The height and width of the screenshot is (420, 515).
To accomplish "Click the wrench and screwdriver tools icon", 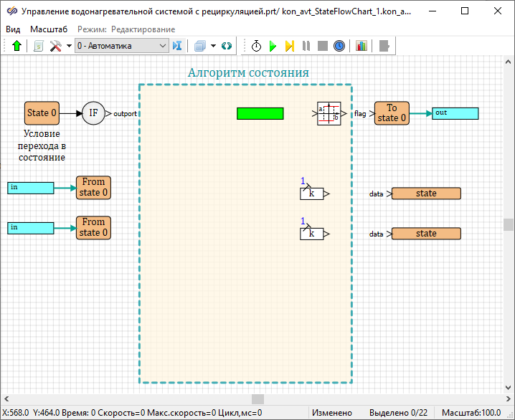I will (x=55, y=46).
